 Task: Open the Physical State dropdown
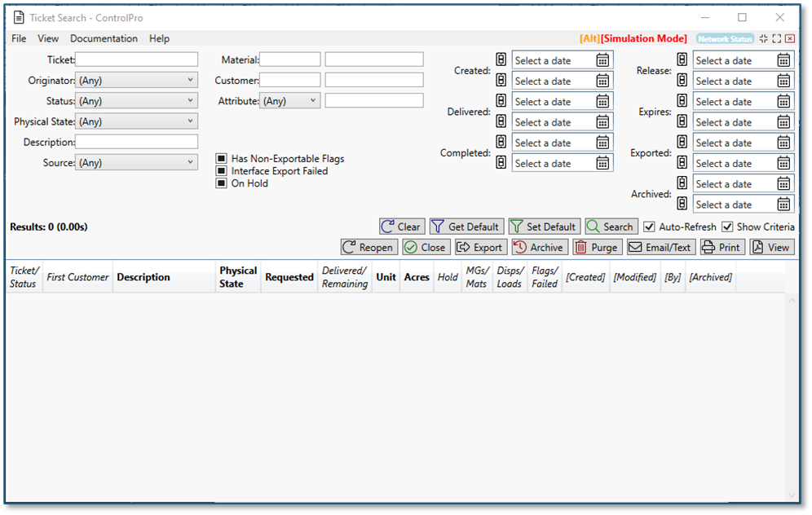click(136, 121)
